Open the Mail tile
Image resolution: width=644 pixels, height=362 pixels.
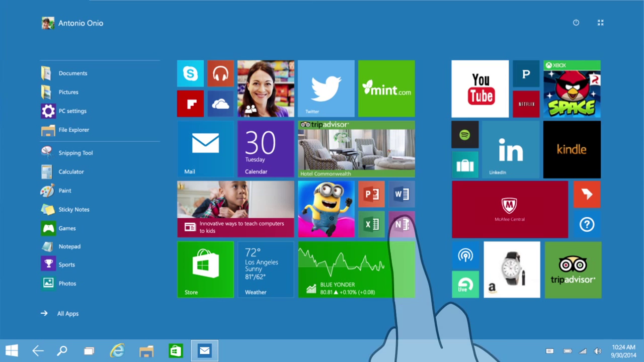click(205, 149)
